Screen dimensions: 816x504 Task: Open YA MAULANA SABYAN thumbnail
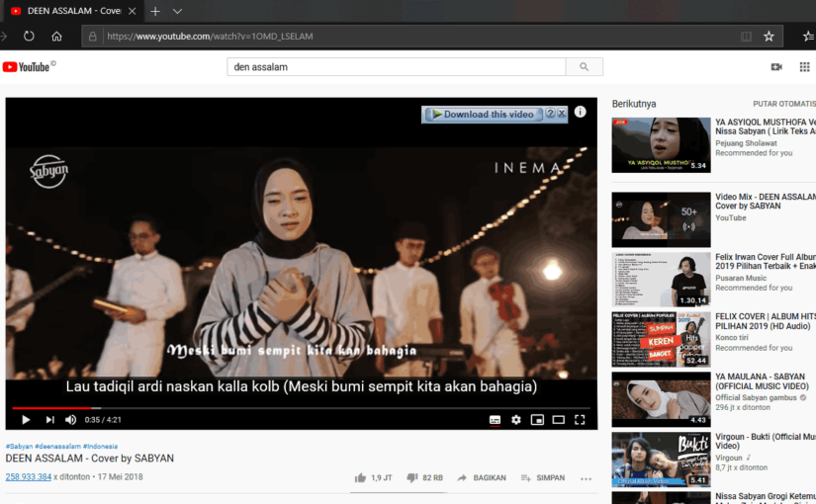(x=661, y=399)
